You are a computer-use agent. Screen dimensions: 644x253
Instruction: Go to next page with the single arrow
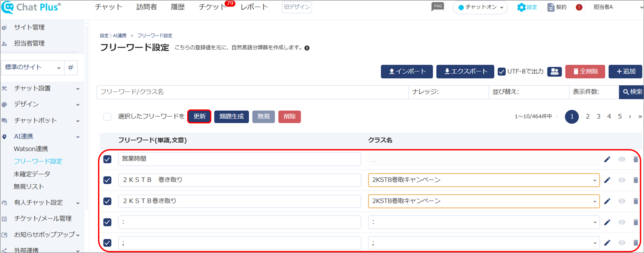[630, 117]
